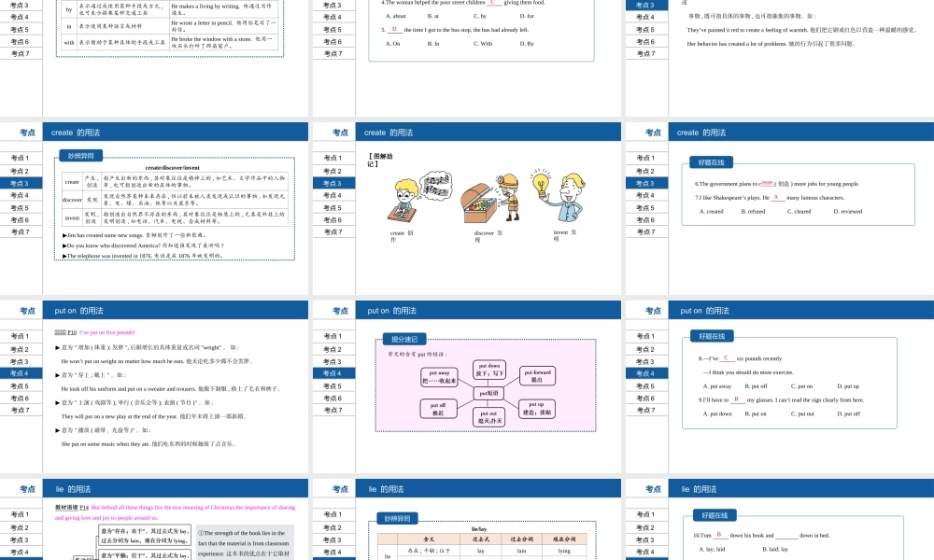The height and width of the screenshot is (560, 934).
Task: Click 'The telephone was invented in 1876' sentence
Action: coord(142,256)
